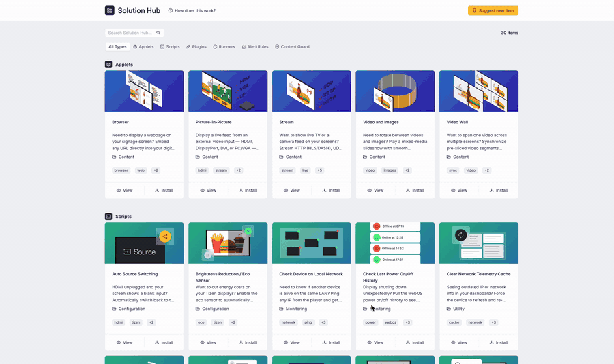Screen dimensions: 614x364
Task: Open the 'How does this work?' help link
Action: point(192,11)
